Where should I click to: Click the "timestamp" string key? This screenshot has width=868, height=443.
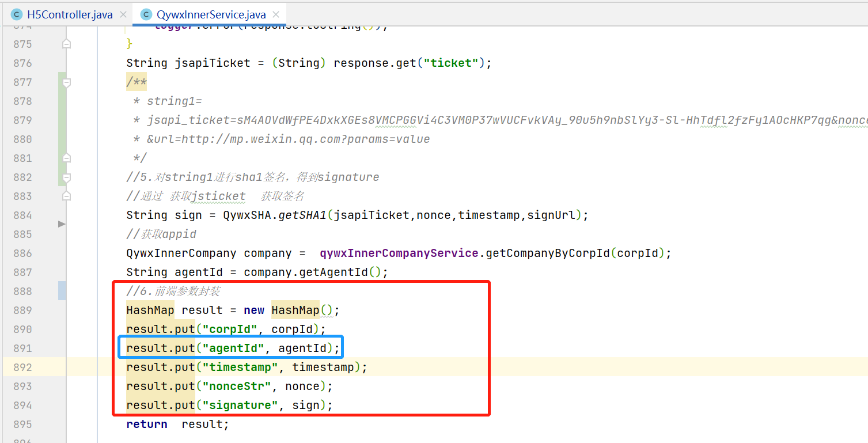240,367
